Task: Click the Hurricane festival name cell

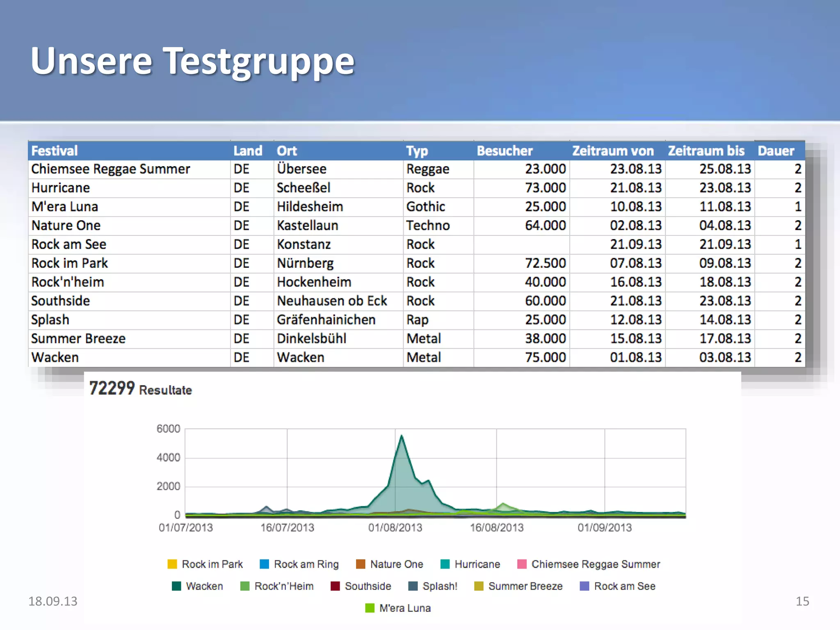Action: 129,188
